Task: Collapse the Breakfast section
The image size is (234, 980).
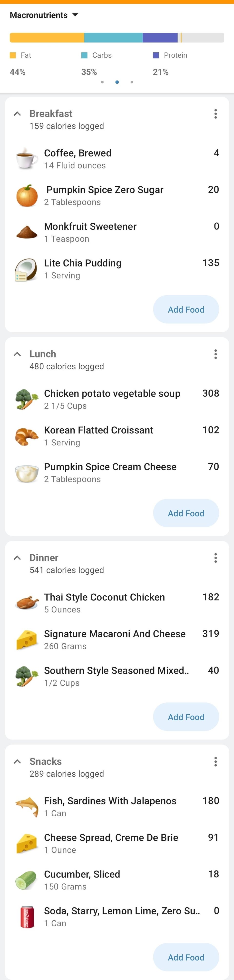Action: pyautogui.click(x=17, y=114)
